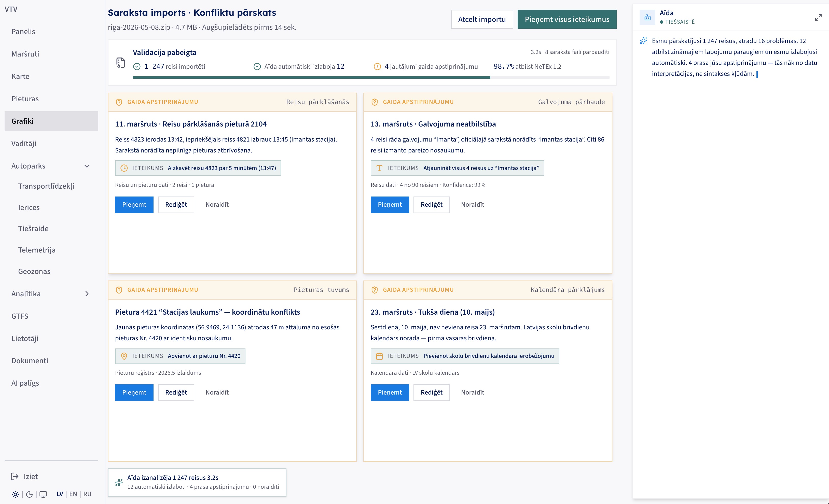Accept the Pietura 4421 recommendation
Viewport: 829px width, 504px height.
(x=134, y=393)
